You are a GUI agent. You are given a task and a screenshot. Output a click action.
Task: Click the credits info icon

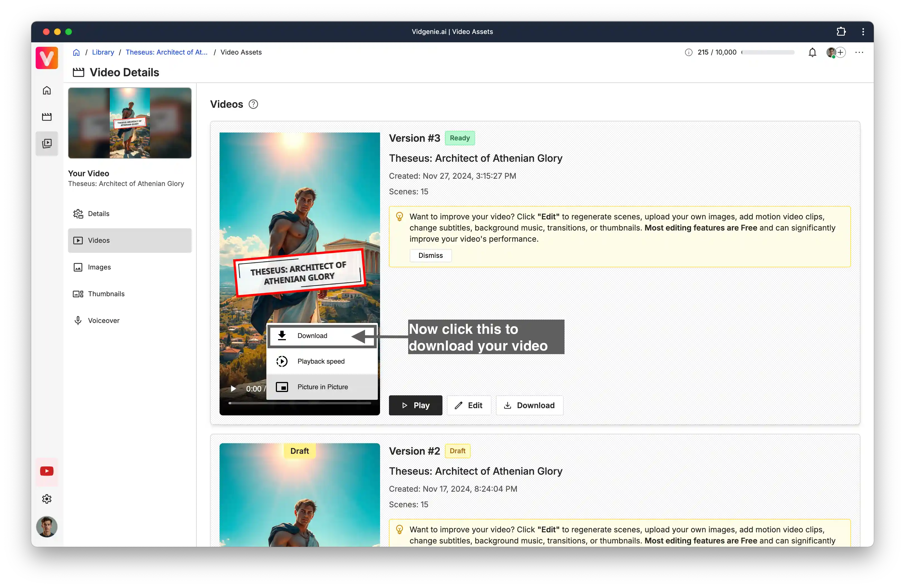pos(688,52)
